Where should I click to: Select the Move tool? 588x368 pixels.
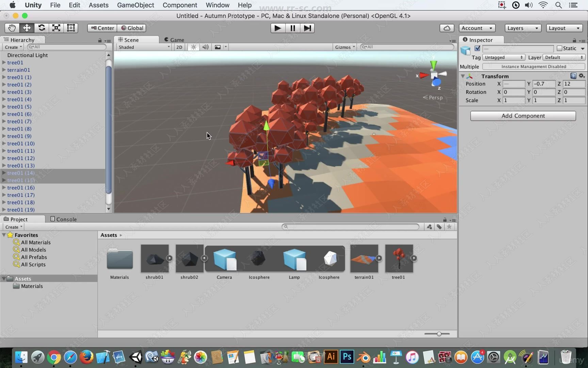[27, 28]
